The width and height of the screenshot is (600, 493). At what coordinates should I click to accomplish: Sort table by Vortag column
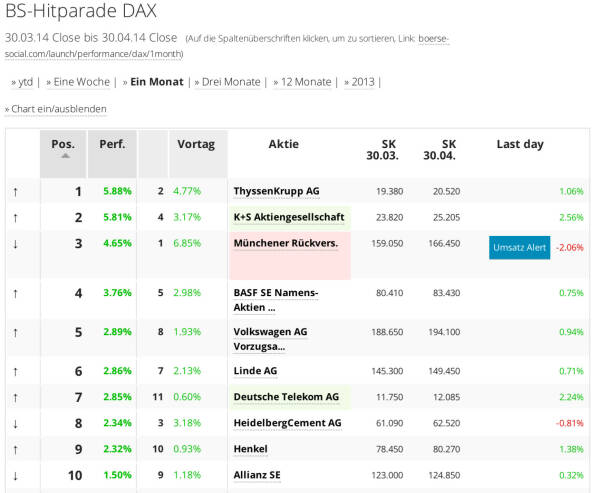tap(196, 144)
